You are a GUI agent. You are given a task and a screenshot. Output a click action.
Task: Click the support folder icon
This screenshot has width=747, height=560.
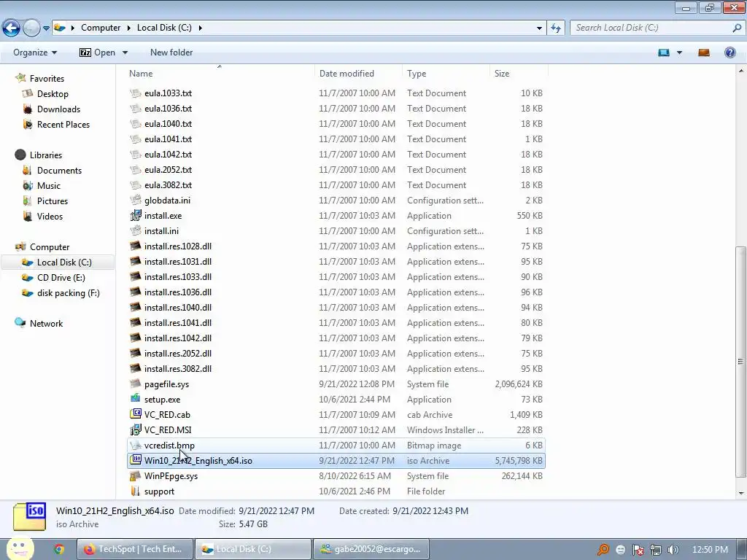pos(136,491)
